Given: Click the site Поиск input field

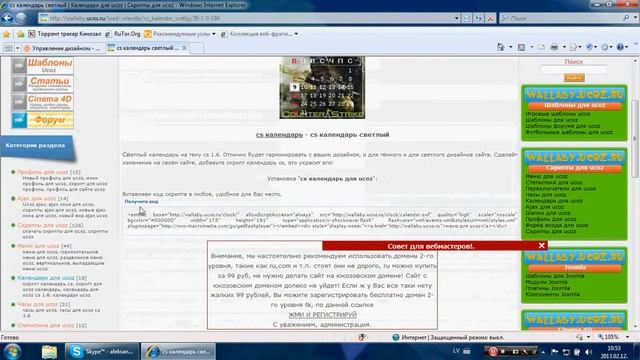Looking at the screenshot, I should point(574,69).
